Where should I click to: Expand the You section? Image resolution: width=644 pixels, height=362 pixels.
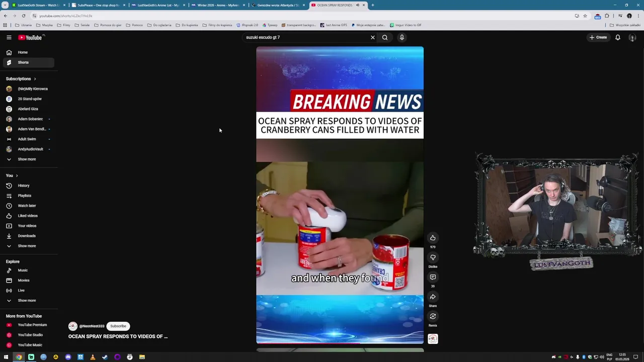[12, 175]
